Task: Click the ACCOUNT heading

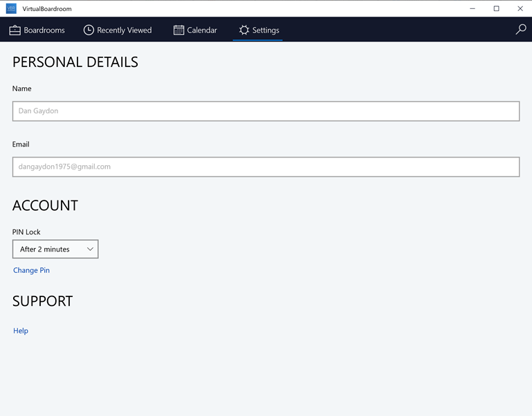Action: [x=45, y=205]
